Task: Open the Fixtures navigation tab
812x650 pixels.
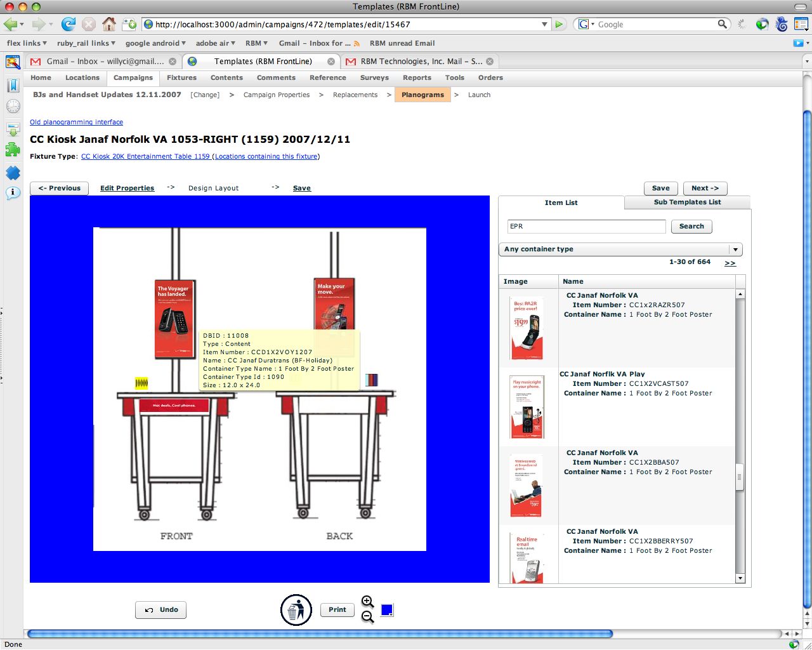Action: [x=181, y=77]
